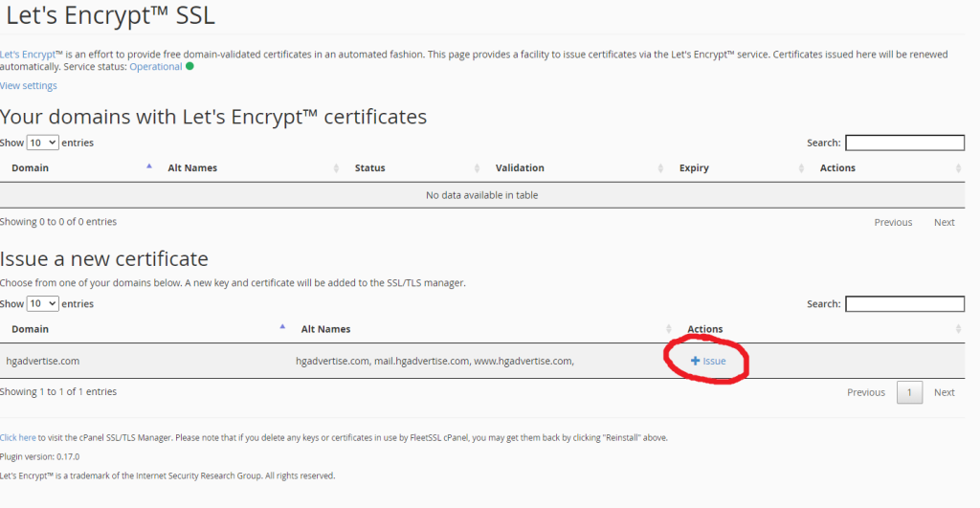980x508 pixels.
Task: Focus the Search field for certificates table
Action: tap(904, 143)
